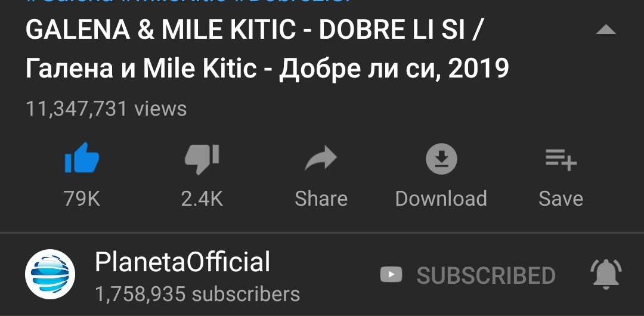The width and height of the screenshot is (644, 316).
Task: Click the 11,347,731 views text
Action: [106, 109]
